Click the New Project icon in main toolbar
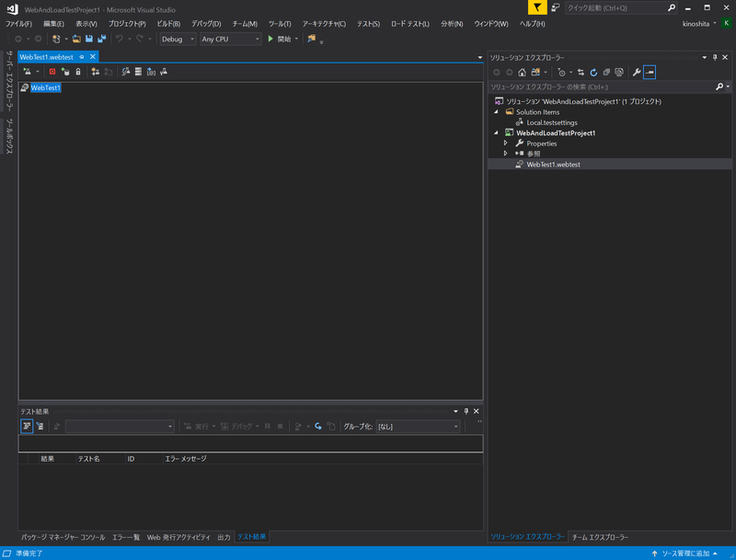The image size is (736, 560). [x=56, y=39]
